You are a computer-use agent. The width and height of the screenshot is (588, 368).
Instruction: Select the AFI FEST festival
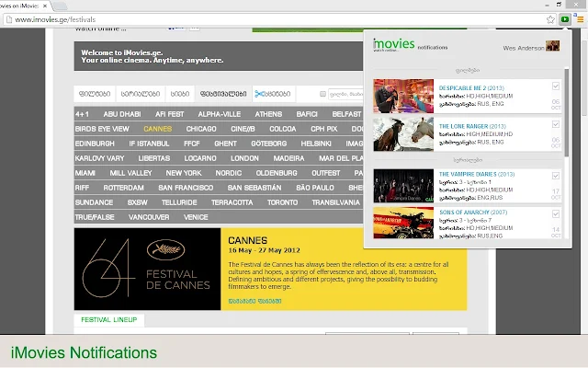click(x=169, y=114)
